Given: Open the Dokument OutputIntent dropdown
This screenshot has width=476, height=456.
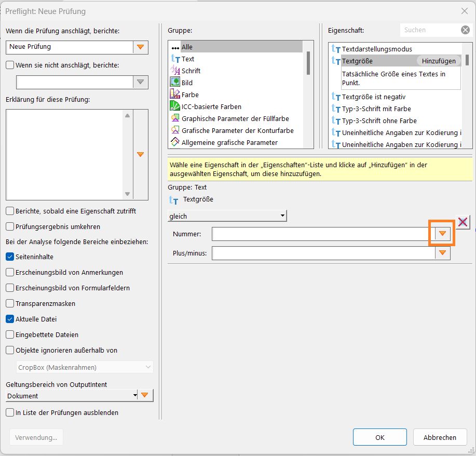Looking at the screenshot, I should point(72,396).
